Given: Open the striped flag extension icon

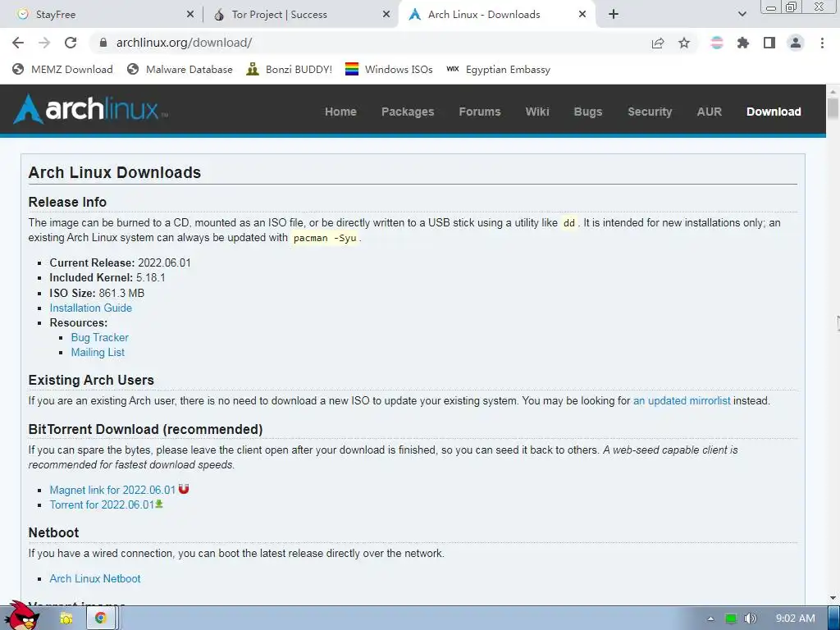Looking at the screenshot, I should [717, 43].
